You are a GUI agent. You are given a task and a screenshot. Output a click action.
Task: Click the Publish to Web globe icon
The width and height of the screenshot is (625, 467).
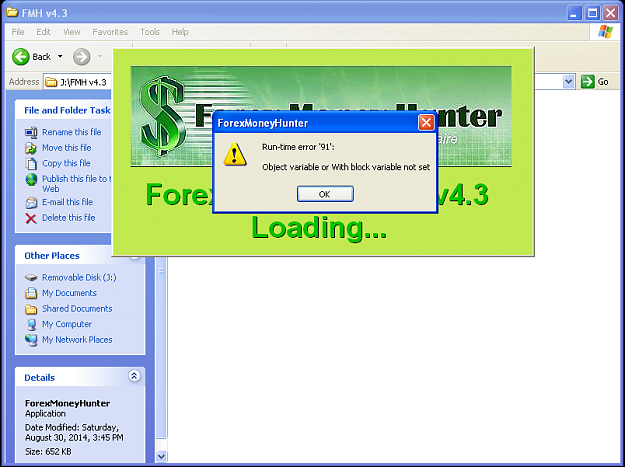(31, 180)
